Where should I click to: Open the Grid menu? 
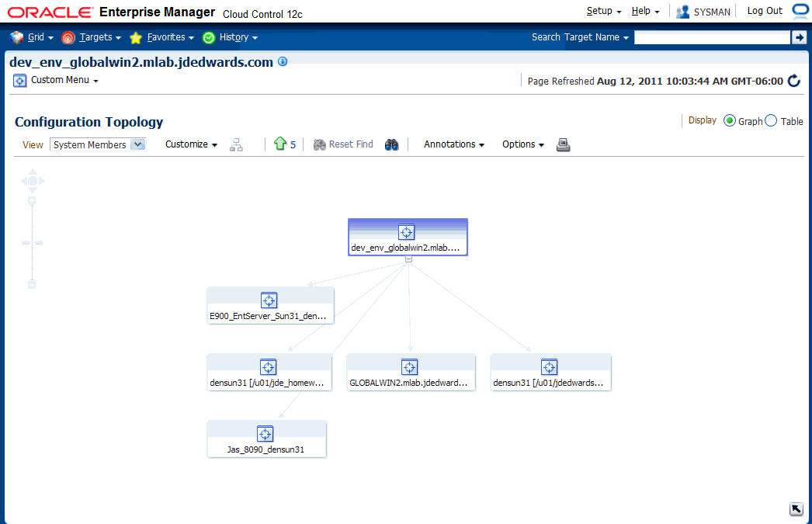pyautogui.click(x=40, y=37)
